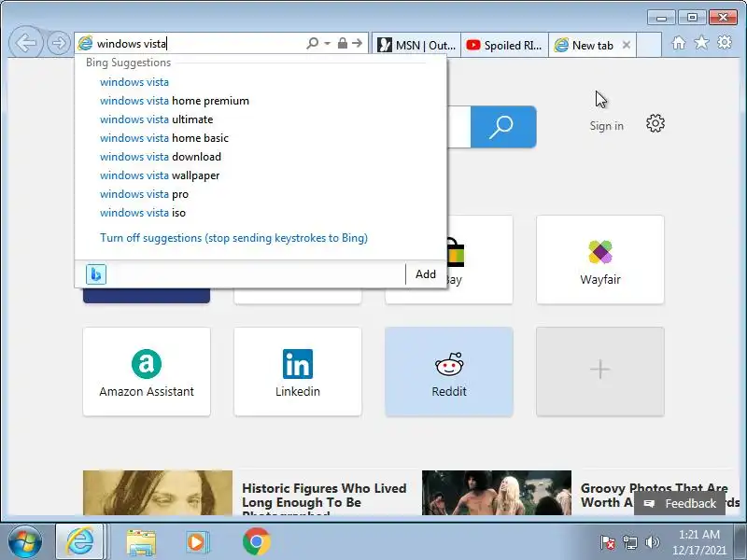Pick suggestion "windows vista wallpaper"
Viewport: 747px width, 560px height.
click(x=160, y=175)
